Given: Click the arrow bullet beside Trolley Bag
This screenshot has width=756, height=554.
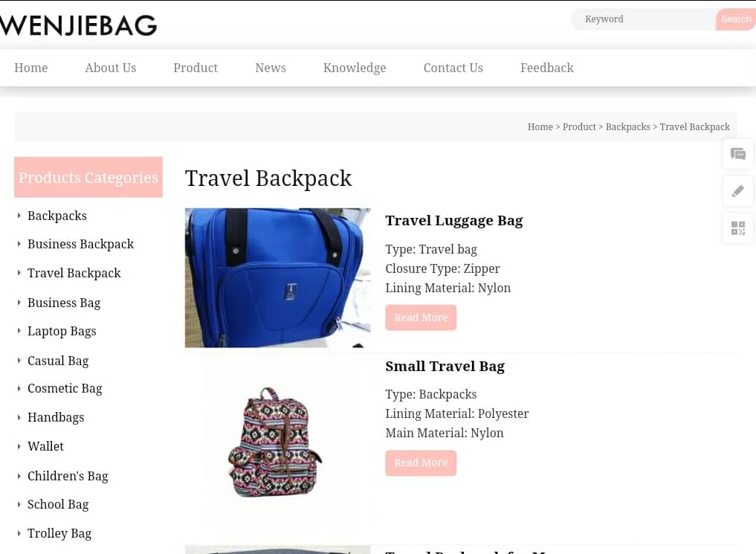Looking at the screenshot, I should (x=19, y=533).
